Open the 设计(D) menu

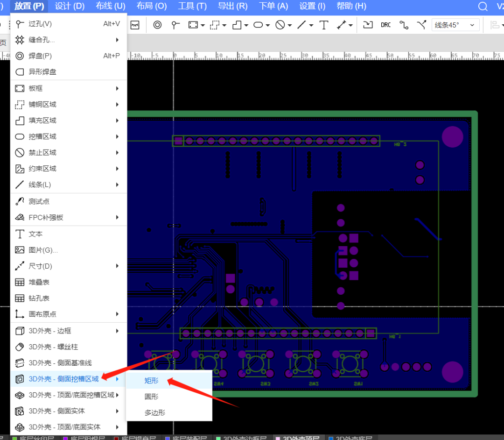click(x=70, y=6)
